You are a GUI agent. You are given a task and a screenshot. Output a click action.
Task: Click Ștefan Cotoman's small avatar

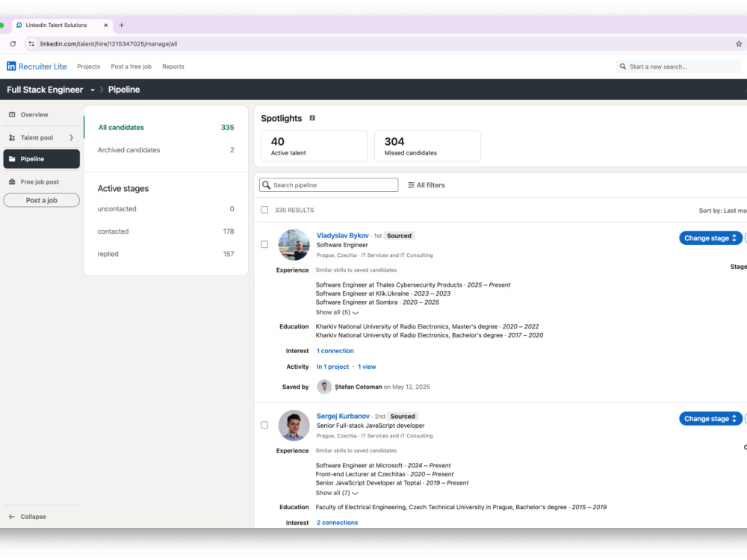tap(324, 387)
